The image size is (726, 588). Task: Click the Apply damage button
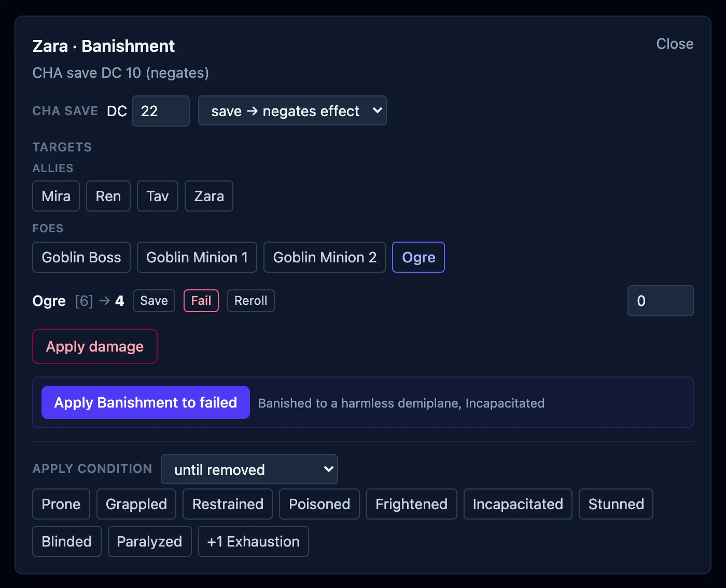click(x=95, y=346)
